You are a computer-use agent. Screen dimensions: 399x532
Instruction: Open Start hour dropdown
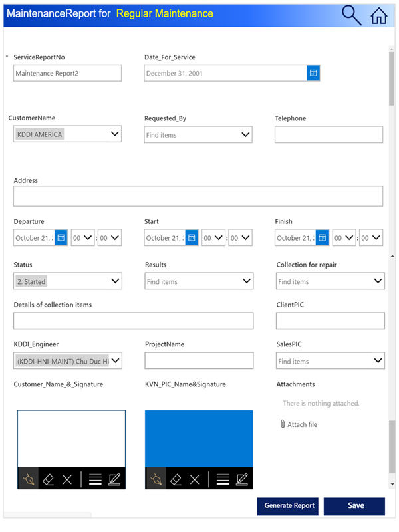point(213,237)
